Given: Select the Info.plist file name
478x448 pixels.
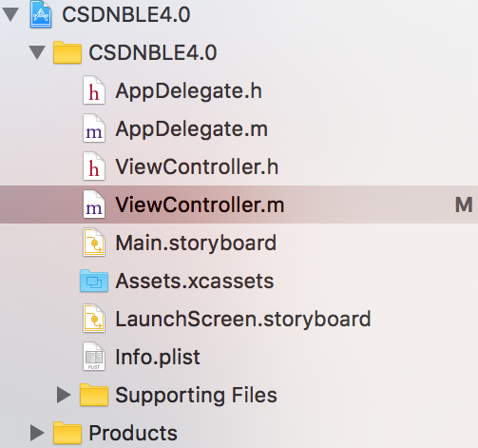Looking at the screenshot, I should point(158,358).
